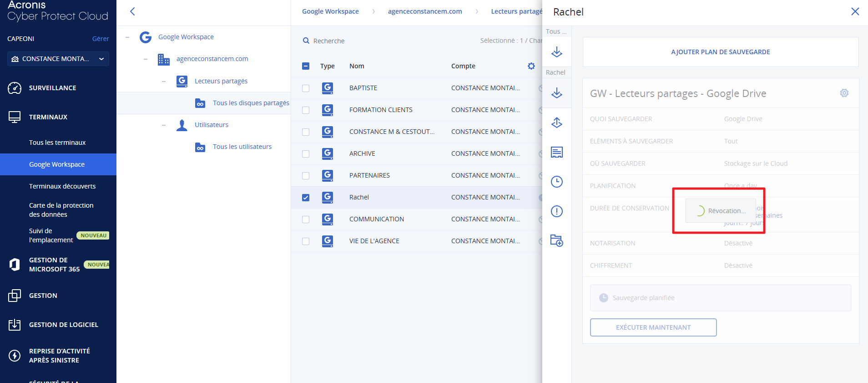This screenshot has width=868, height=383.
Task: Click the Type column header
Action: [327, 66]
